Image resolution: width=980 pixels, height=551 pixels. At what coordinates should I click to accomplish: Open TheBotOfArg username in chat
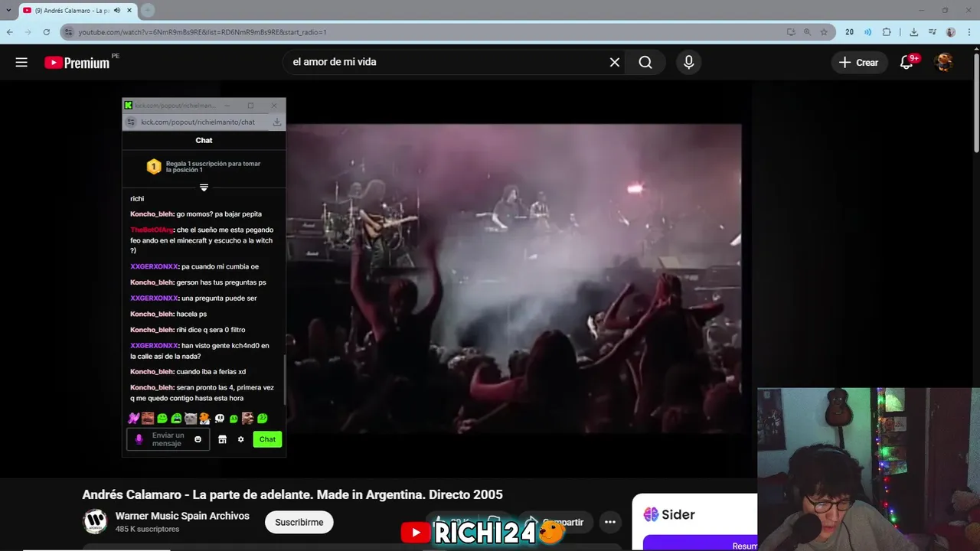(x=152, y=230)
